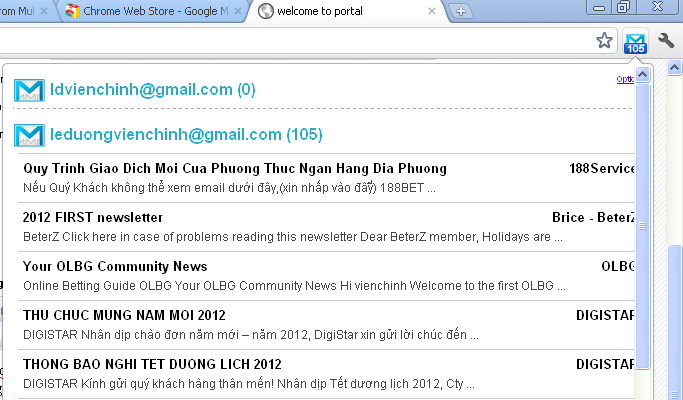
Task: Click the BeterZ newsletter preview text
Action: (x=293, y=237)
